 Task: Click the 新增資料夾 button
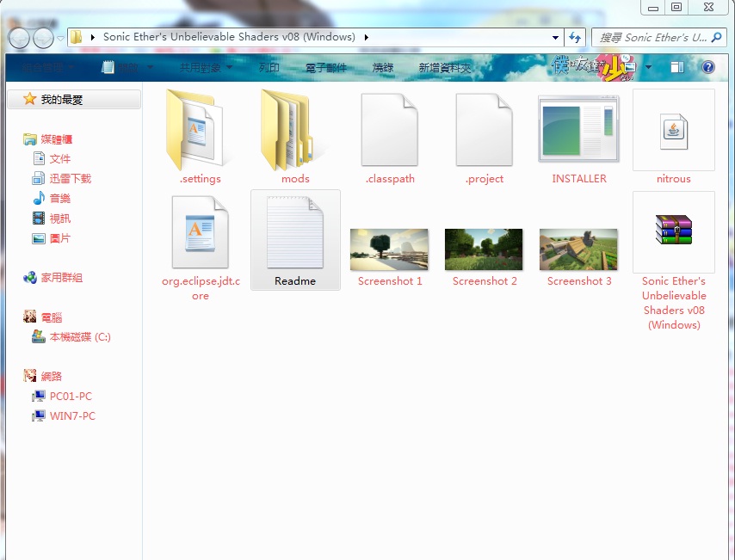pyautogui.click(x=444, y=67)
